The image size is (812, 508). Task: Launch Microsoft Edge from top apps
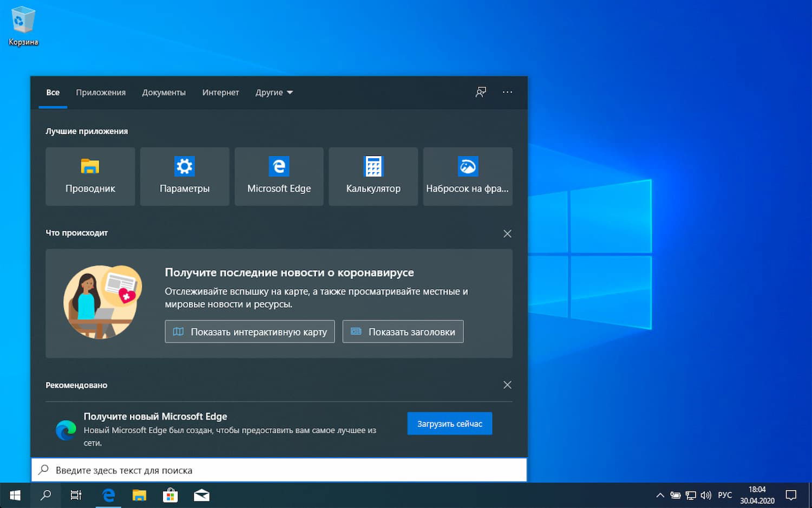point(278,176)
